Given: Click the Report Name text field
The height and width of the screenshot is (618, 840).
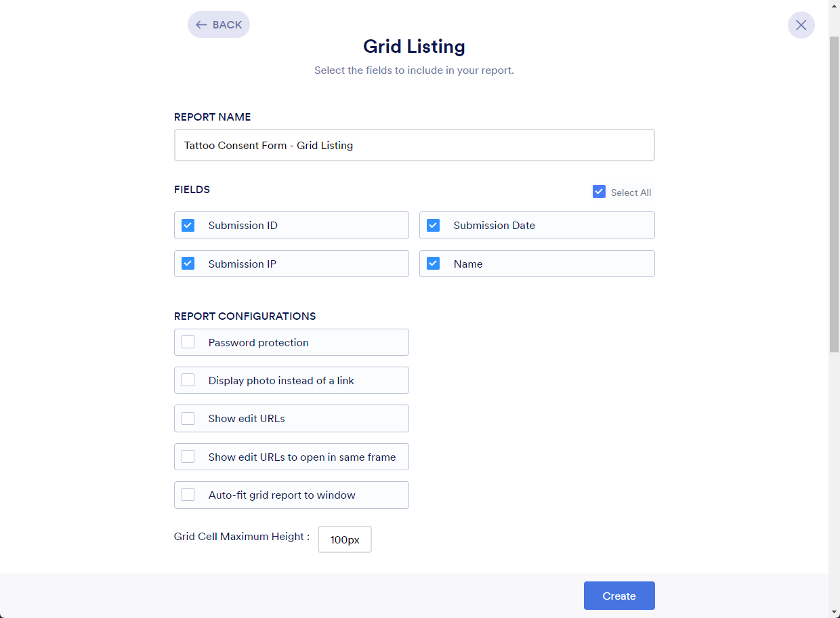Looking at the screenshot, I should 414,145.
